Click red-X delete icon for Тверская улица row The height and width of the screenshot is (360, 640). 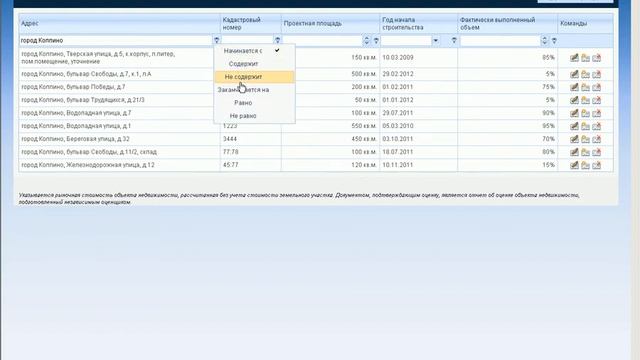(596, 58)
